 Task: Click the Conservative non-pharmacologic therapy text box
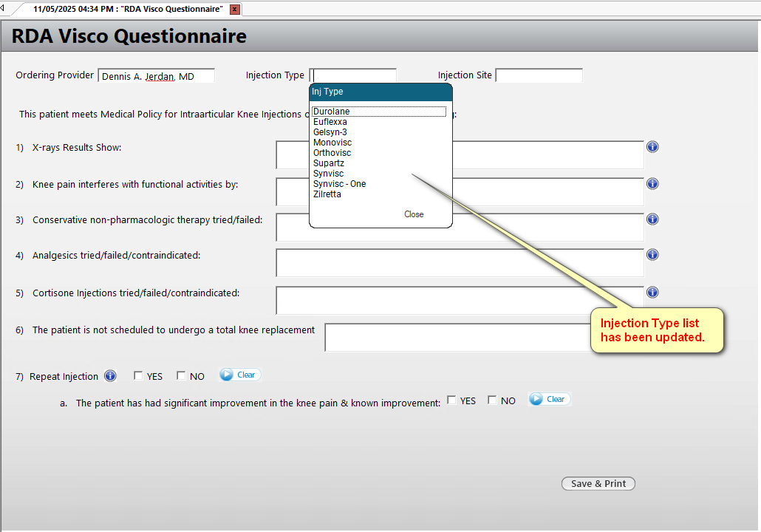click(x=460, y=227)
